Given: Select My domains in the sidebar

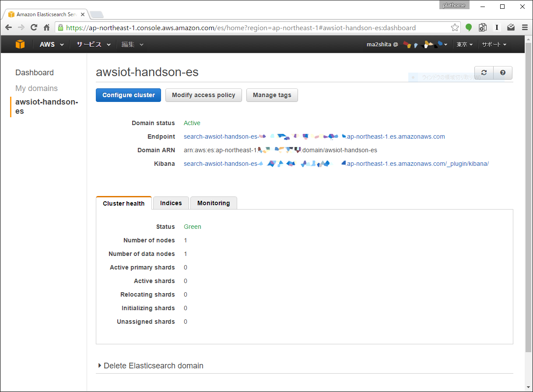Looking at the screenshot, I should point(36,88).
